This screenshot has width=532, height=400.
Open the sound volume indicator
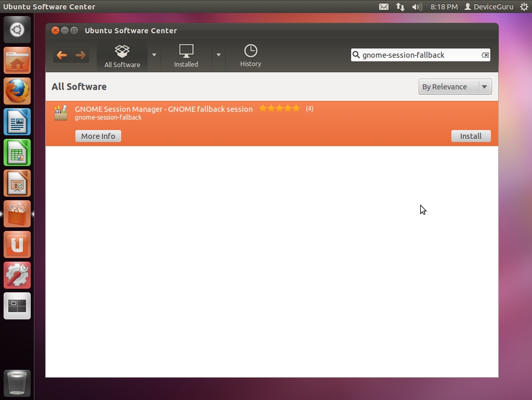tap(417, 7)
